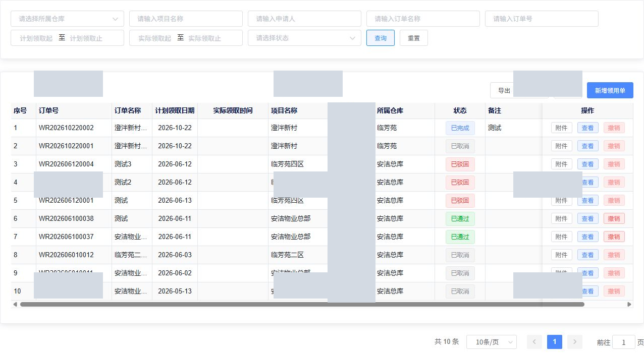The width and height of the screenshot is (644, 353).
Task: Focus the 请输入订单号 input field
Action: [x=542, y=19]
